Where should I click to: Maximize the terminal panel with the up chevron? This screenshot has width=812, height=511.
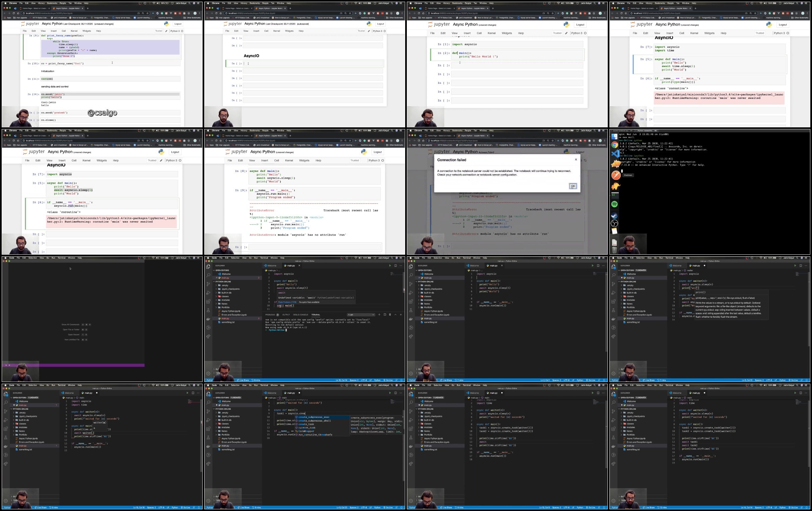coord(395,315)
